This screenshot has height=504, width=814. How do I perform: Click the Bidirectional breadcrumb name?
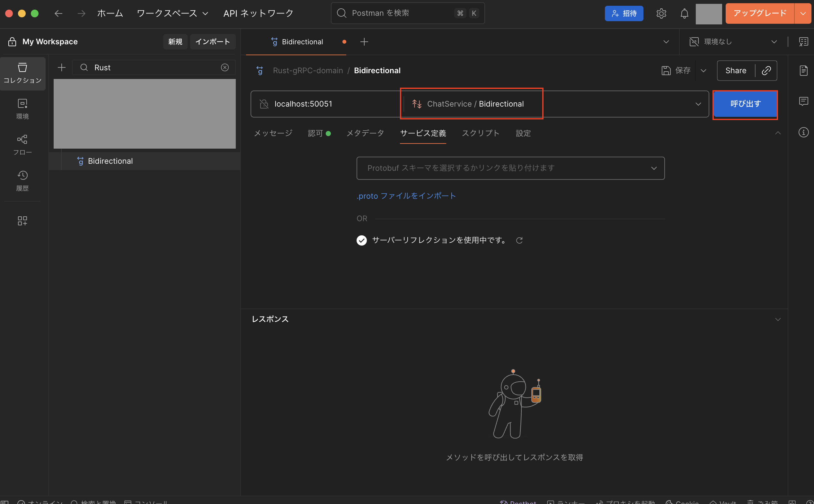377,70
